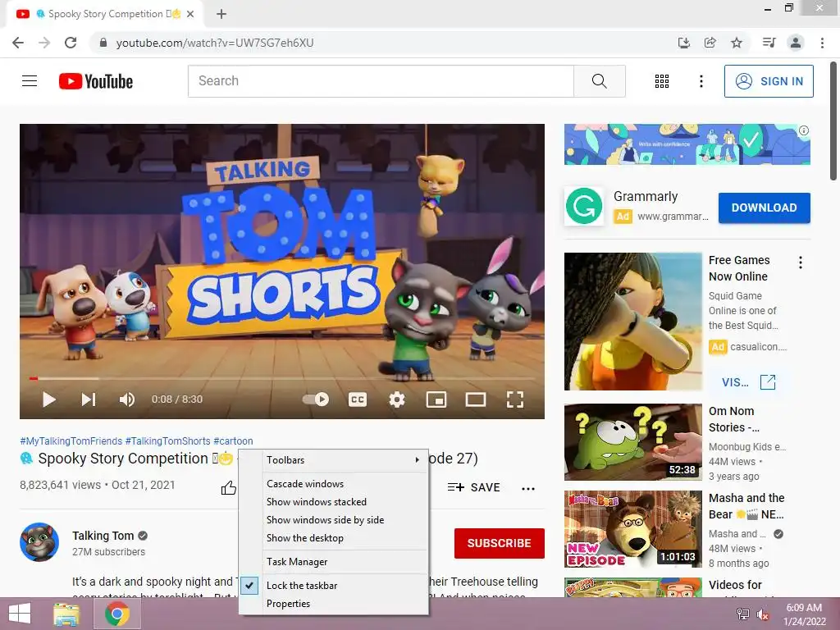Screen dimensions: 840x630
Task: Open Talking Tom channel name link
Action: (x=103, y=536)
